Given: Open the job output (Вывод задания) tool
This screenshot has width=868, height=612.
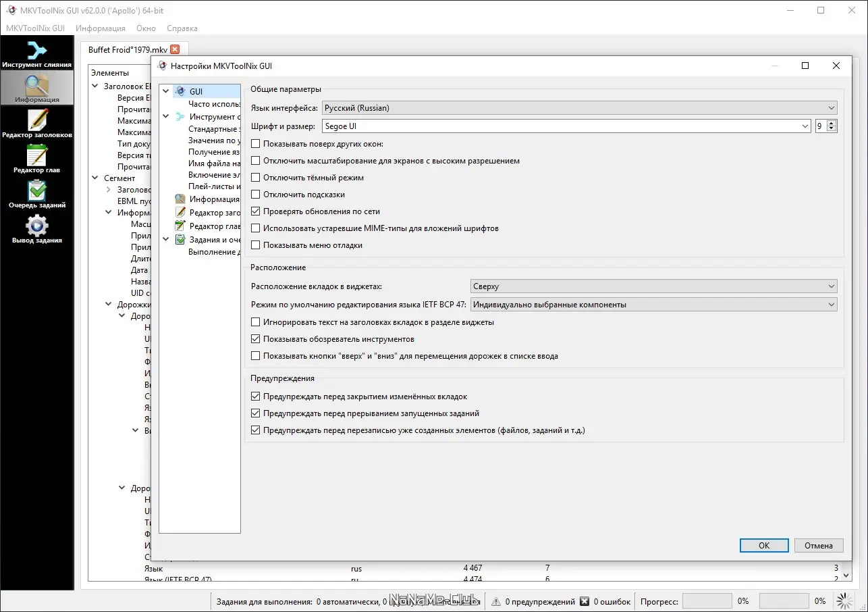Looking at the screenshot, I should [x=36, y=229].
